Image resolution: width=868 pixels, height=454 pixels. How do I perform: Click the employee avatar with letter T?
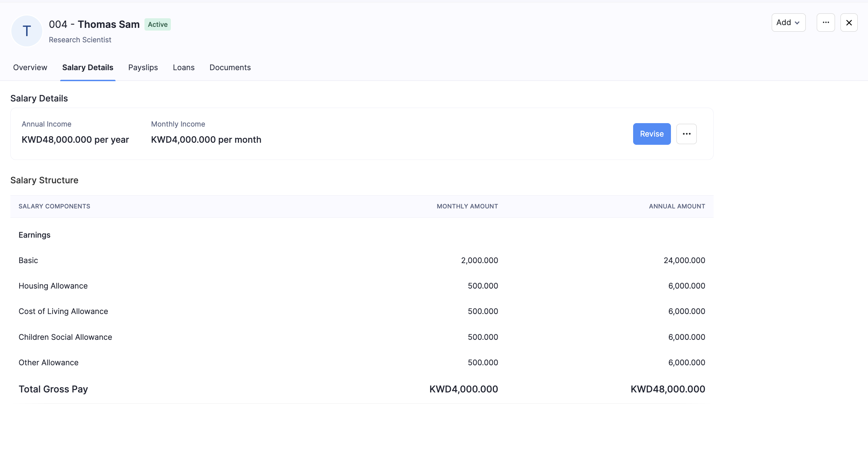click(27, 31)
